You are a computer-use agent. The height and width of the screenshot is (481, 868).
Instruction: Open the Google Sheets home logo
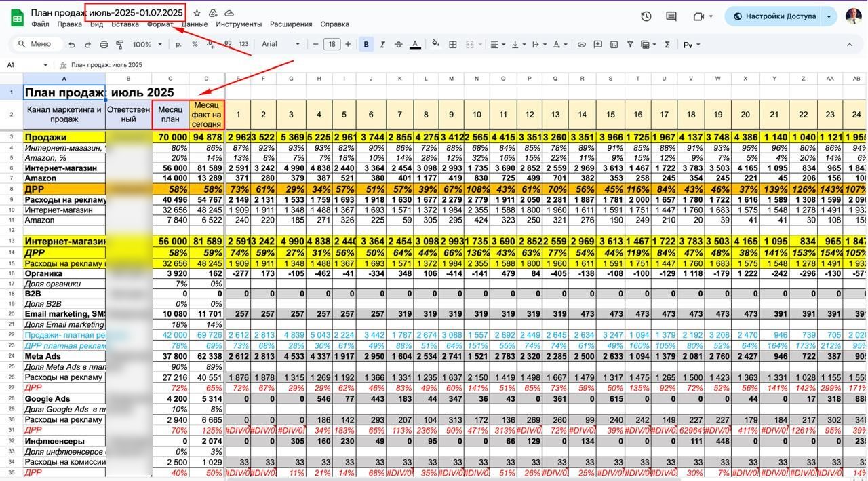point(17,18)
